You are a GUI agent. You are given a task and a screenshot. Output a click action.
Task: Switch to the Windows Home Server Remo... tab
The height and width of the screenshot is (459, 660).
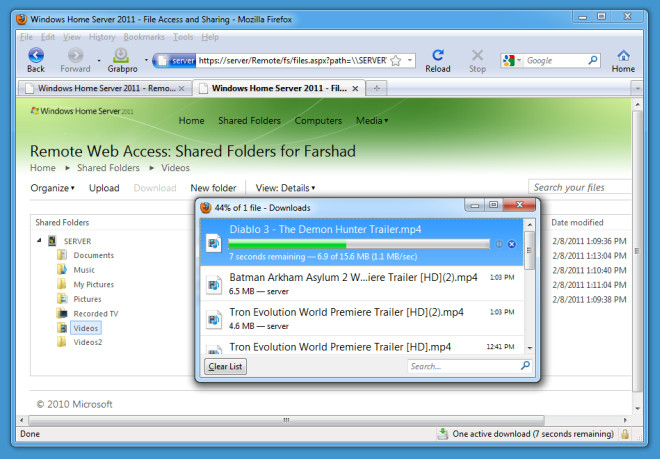(104, 88)
